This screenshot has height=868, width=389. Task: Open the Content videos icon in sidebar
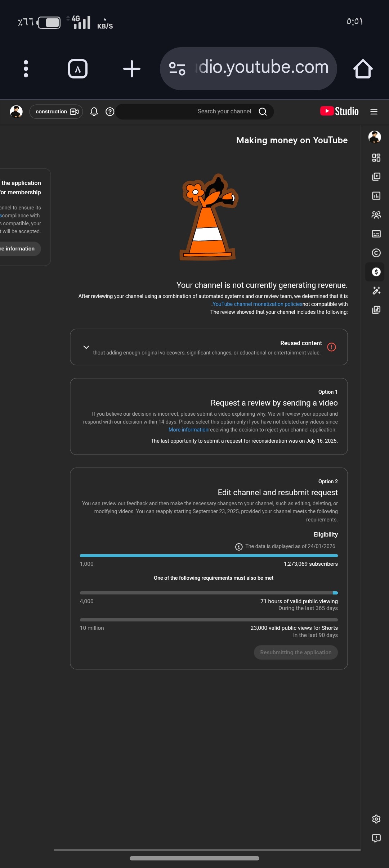[x=376, y=177]
